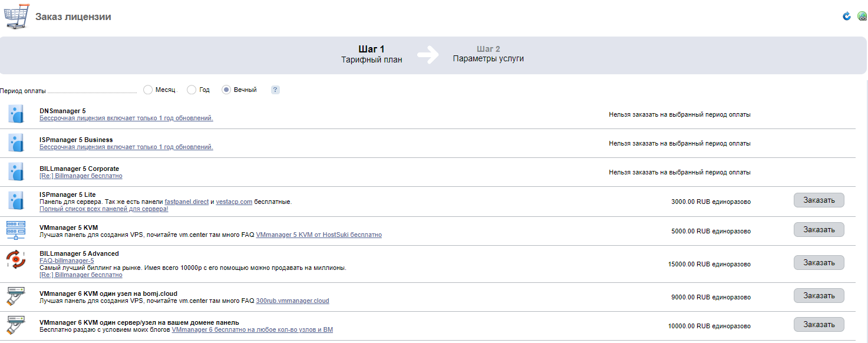The image size is (868, 343).
Task: Click the DNSmanager 5 product icon
Action: (x=16, y=114)
